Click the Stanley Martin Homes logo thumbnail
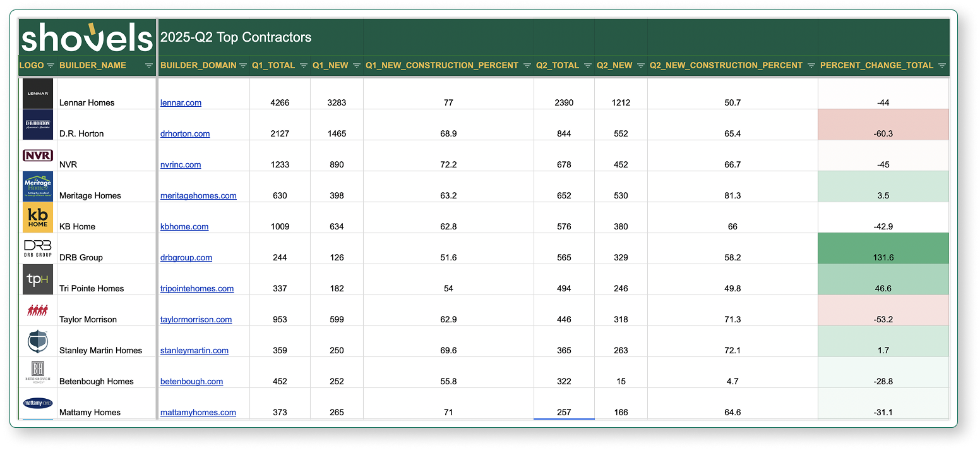This screenshot has height=450, width=980. pos(38,341)
